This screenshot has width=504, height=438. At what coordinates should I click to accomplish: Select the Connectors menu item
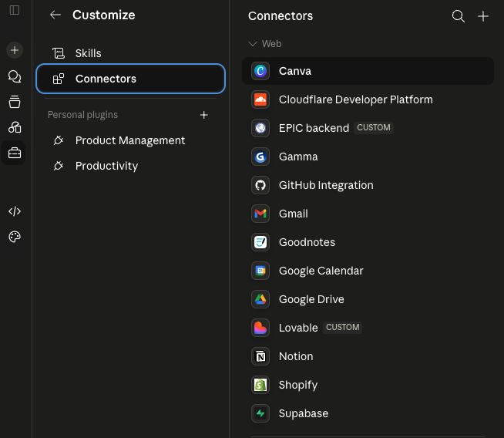tap(130, 79)
